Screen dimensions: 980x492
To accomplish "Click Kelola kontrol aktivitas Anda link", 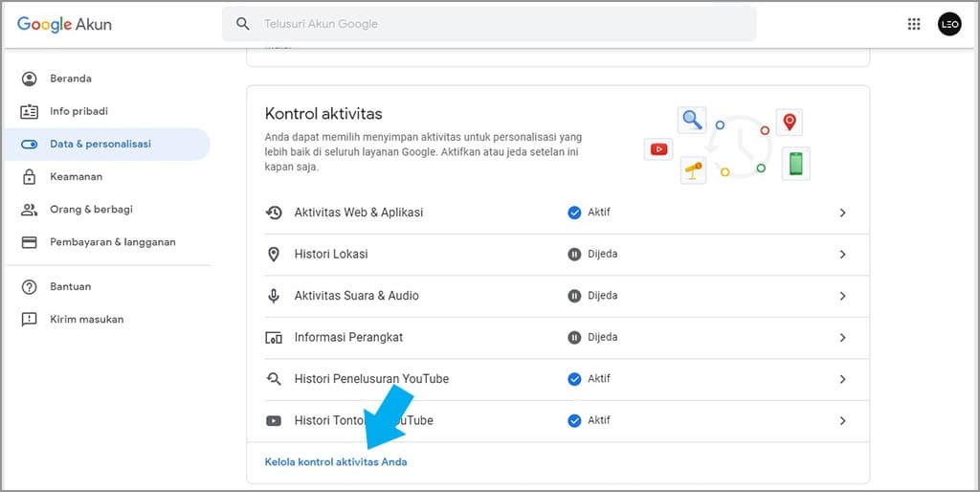I will point(336,462).
